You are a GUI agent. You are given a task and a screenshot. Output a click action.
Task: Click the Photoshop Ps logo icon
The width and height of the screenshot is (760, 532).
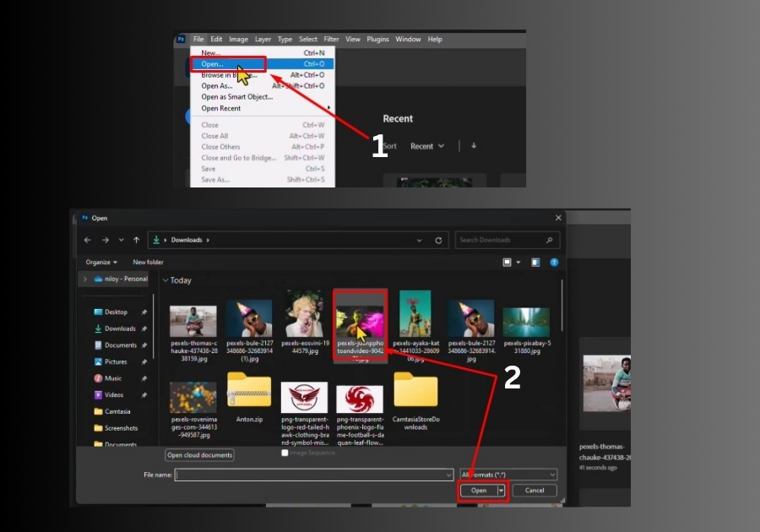(181, 39)
